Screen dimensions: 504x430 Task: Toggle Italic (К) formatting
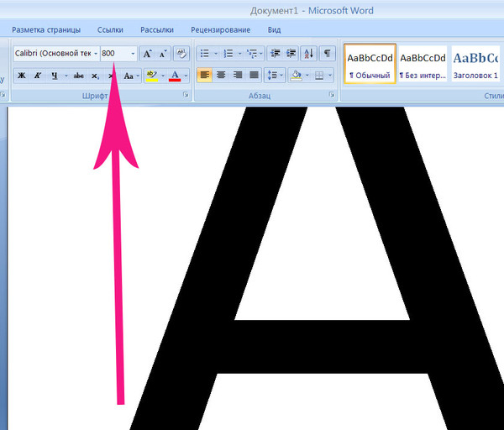[x=38, y=76]
